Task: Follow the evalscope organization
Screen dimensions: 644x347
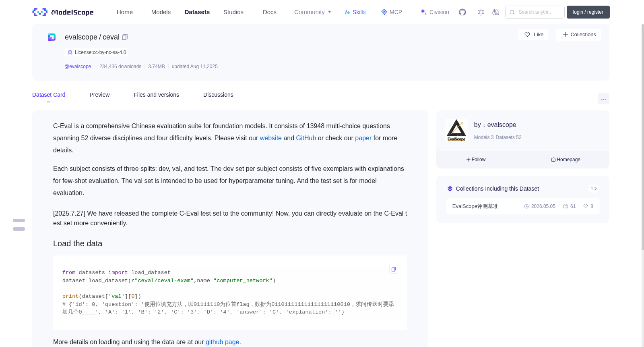Action: click(x=476, y=160)
